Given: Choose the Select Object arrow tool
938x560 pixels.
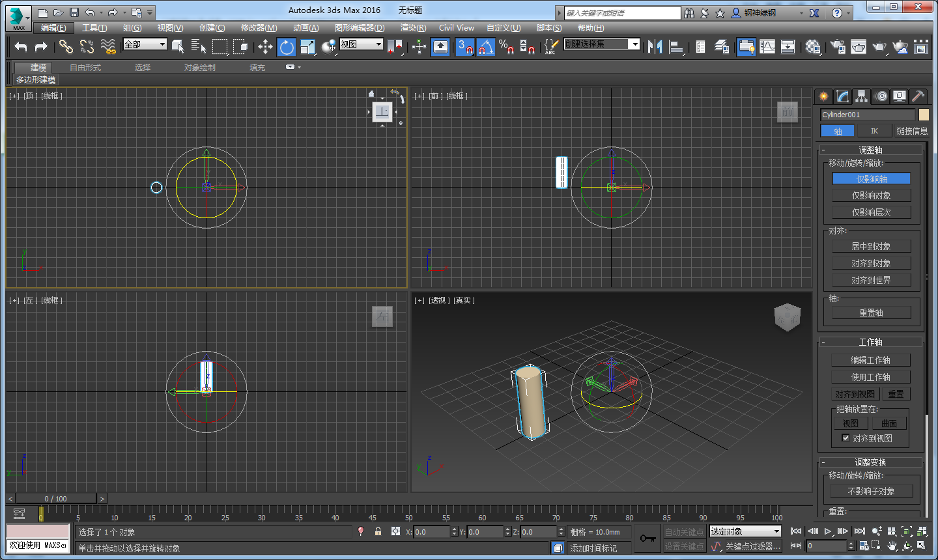Looking at the screenshot, I should tap(178, 46).
